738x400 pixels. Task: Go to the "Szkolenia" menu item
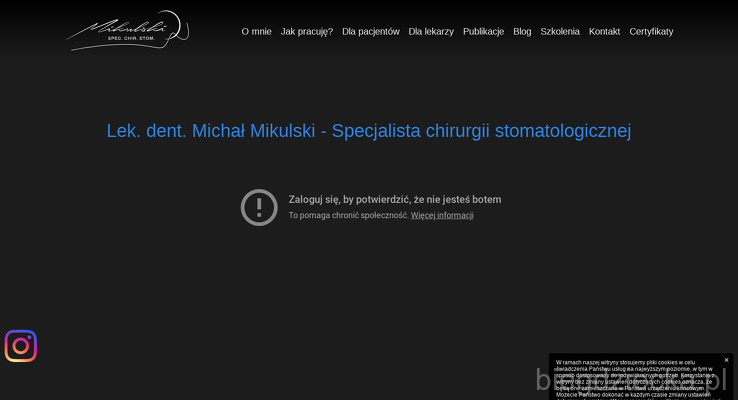click(x=560, y=31)
